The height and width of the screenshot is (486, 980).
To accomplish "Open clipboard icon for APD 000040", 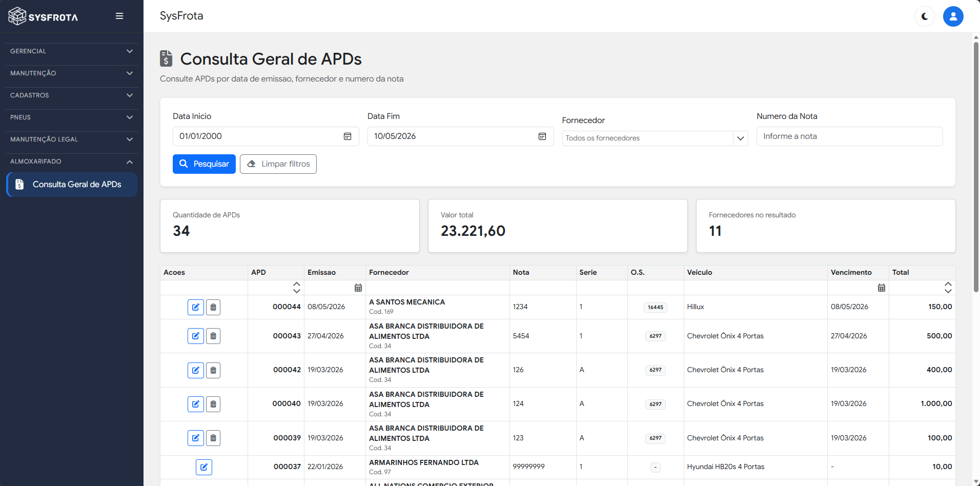I will point(213,404).
